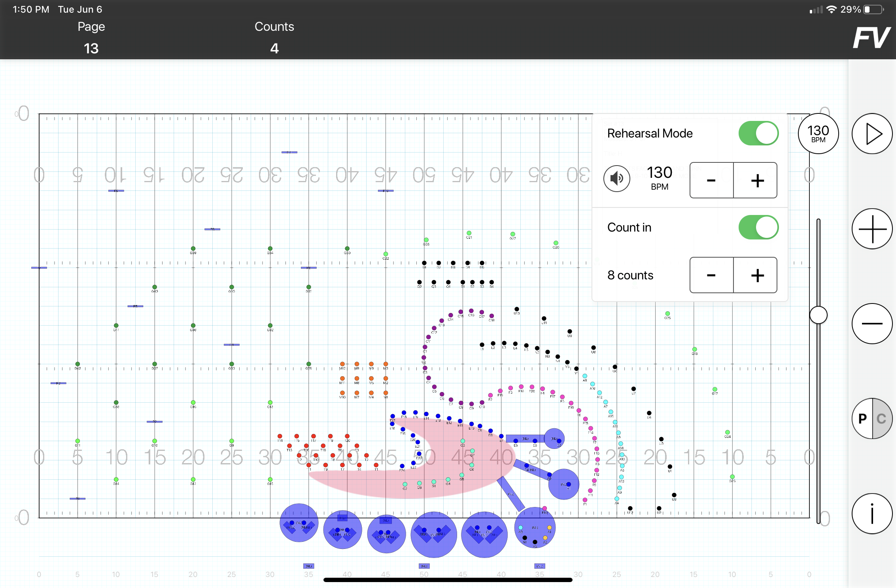This screenshot has width=896, height=588.
Task: Select the blue circle prop right of the pink crescent
Action: [563, 484]
